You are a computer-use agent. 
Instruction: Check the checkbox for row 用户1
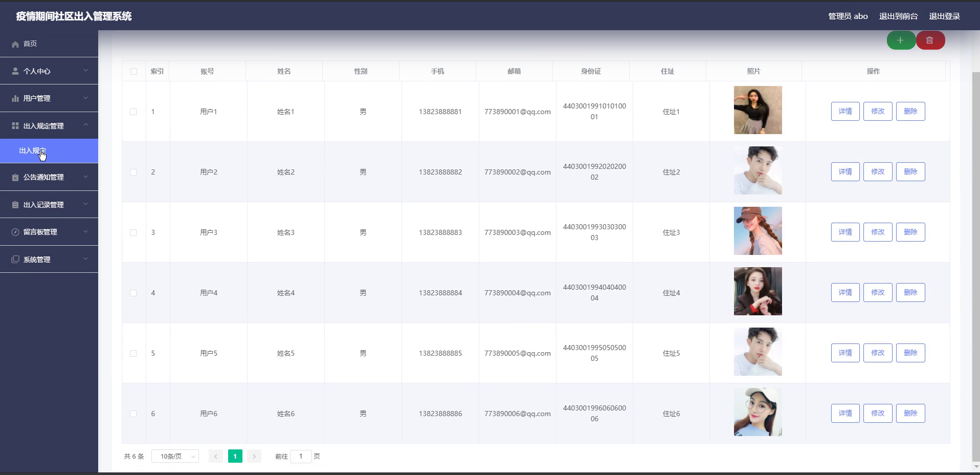tap(133, 112)
